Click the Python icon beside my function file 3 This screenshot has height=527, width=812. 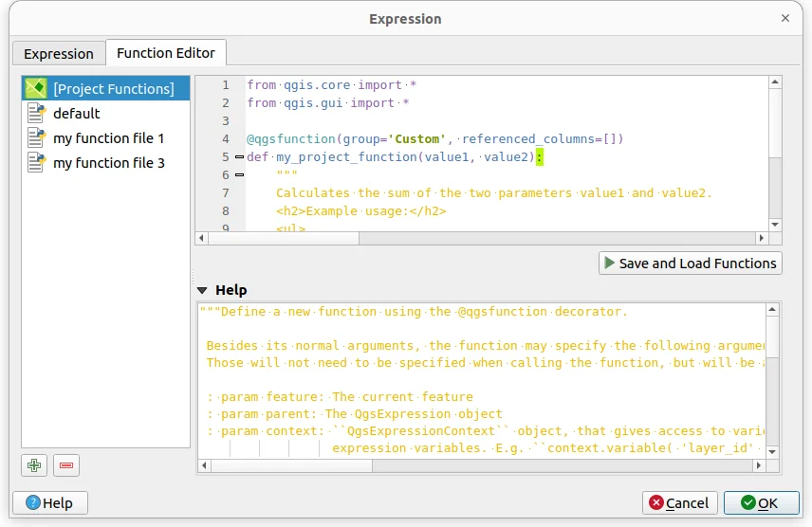[36, 162]
